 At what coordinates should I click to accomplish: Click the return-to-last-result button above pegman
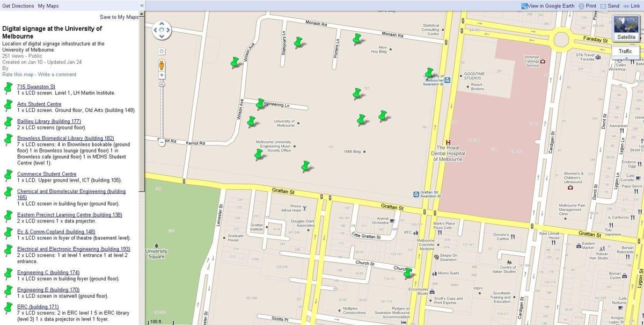click(x=162, y=51)
